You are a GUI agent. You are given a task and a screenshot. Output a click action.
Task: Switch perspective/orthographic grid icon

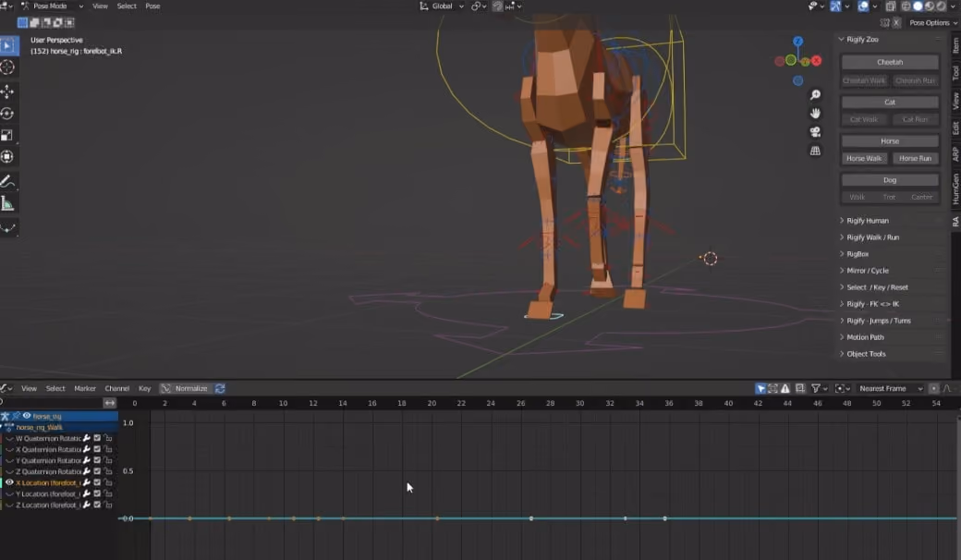pyautogui.click(x=815, y=151)
